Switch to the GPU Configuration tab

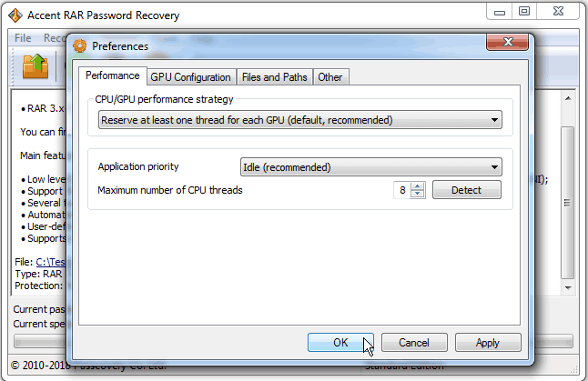(x=190, y=77)
